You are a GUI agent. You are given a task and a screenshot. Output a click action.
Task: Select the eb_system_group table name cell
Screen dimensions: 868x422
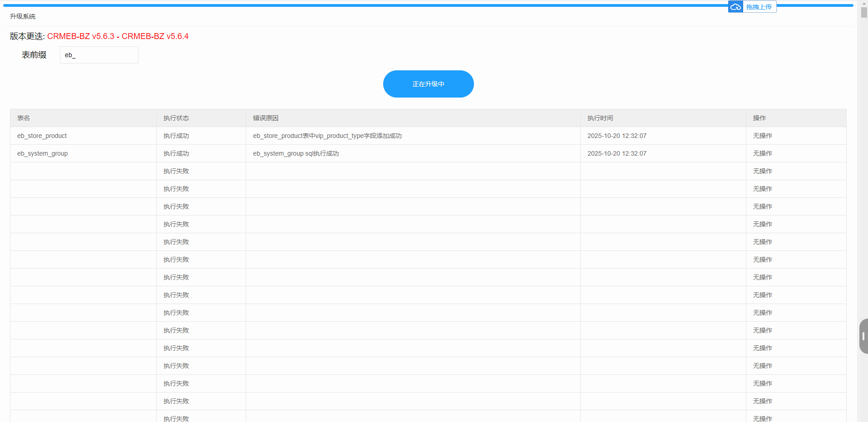43,153
